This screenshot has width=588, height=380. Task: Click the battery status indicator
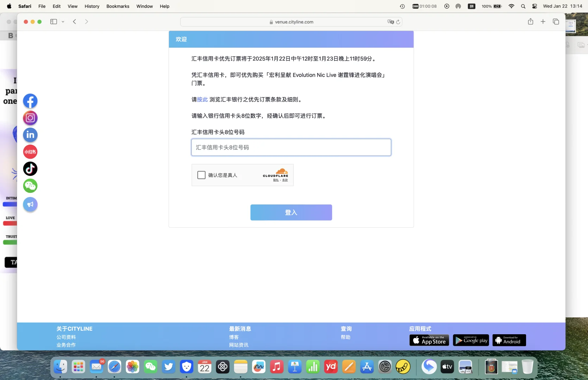coord(492,6)
